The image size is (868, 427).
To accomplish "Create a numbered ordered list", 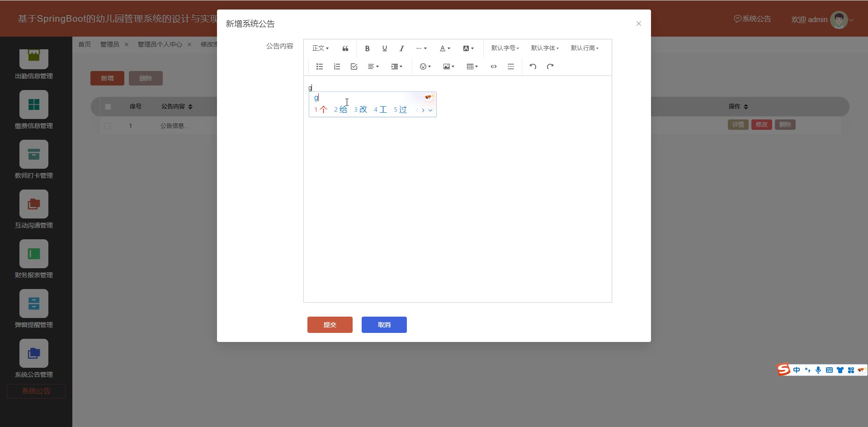I will pyautogui.click(x=337, y=66).
